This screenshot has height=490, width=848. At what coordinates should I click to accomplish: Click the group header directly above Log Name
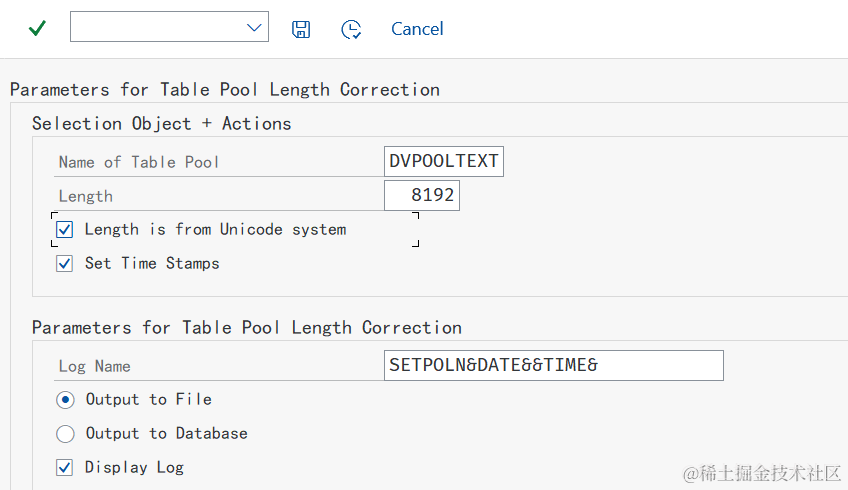(246, 328)
